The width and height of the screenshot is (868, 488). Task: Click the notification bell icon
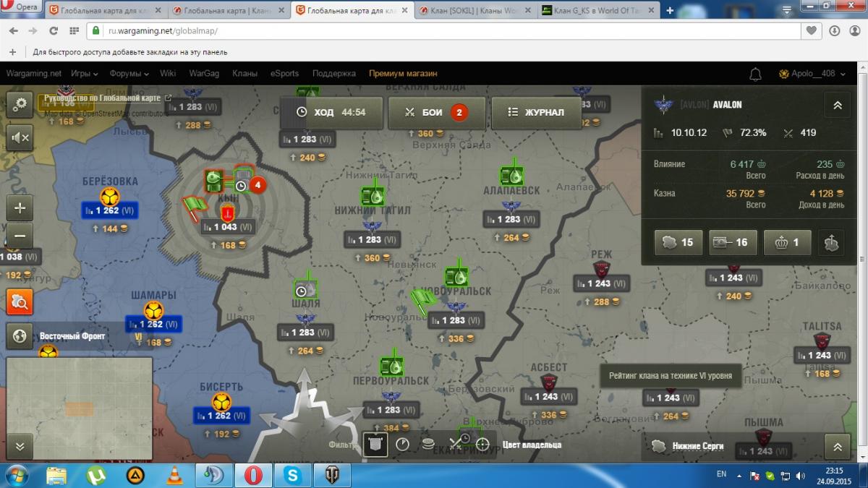pos(755,74)
